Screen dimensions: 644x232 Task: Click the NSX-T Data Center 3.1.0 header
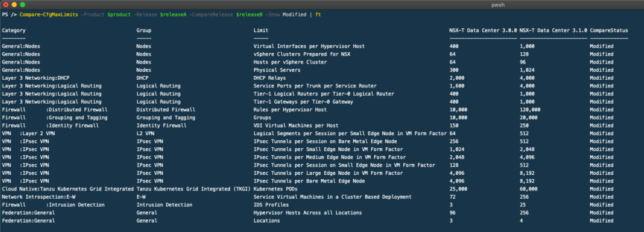(x=553, y=30)
